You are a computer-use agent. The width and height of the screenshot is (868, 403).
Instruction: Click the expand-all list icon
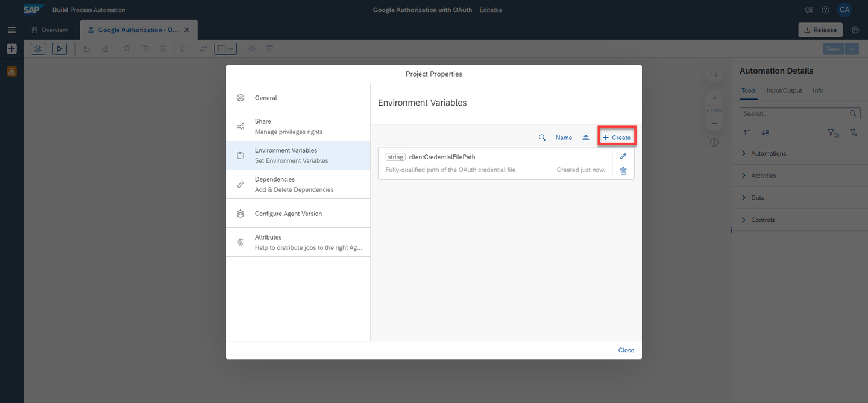coord(765,133)
